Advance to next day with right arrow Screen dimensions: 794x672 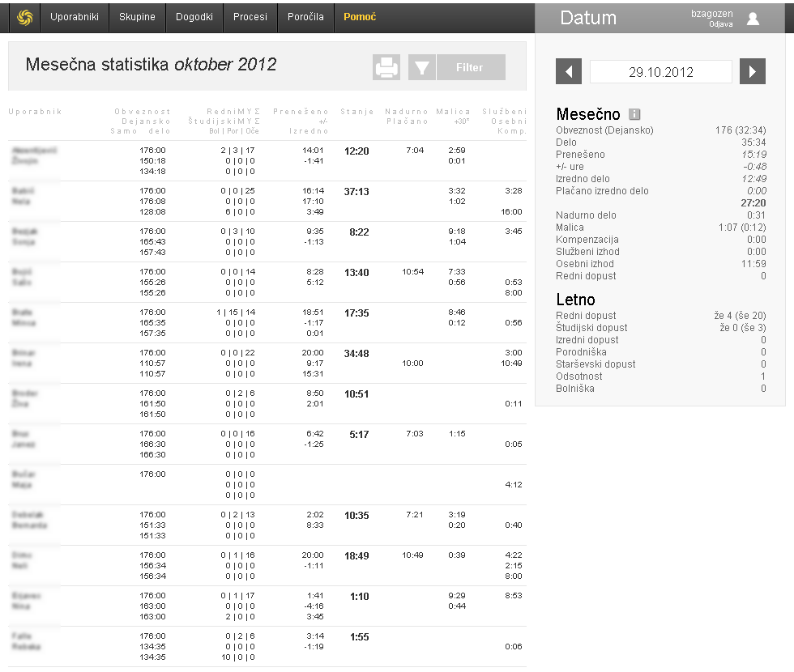pyautogui.click(x=753, y=71)
